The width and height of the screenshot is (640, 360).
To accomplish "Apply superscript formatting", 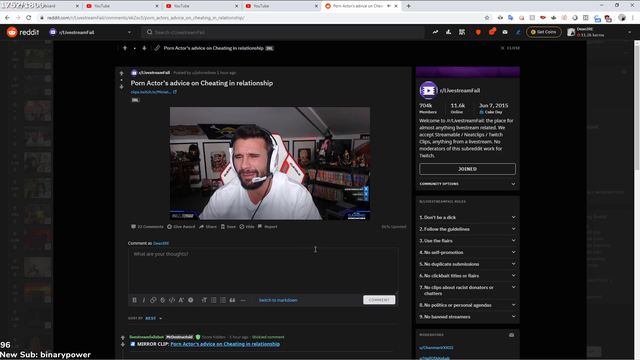I will (x=181, y=300).
